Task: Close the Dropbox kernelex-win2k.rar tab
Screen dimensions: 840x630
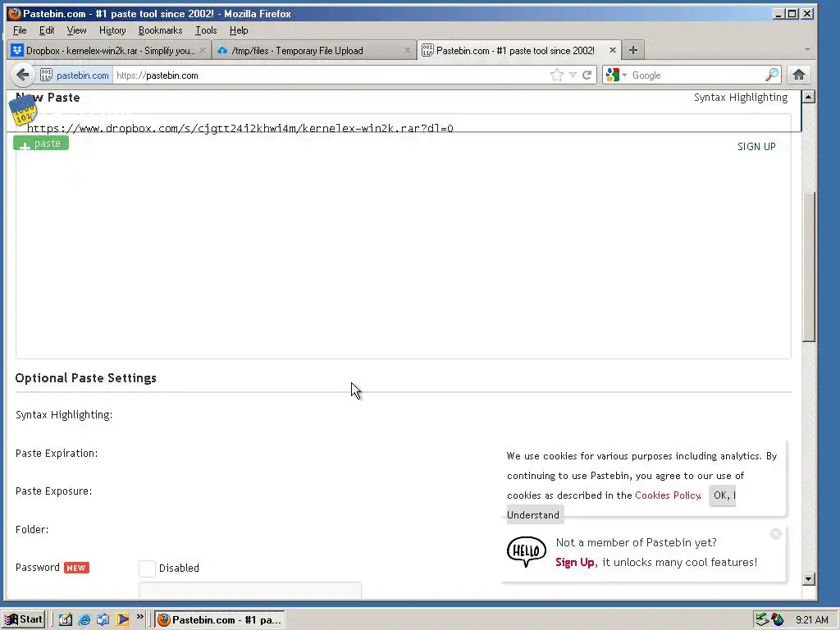Action: coord(203,50)
